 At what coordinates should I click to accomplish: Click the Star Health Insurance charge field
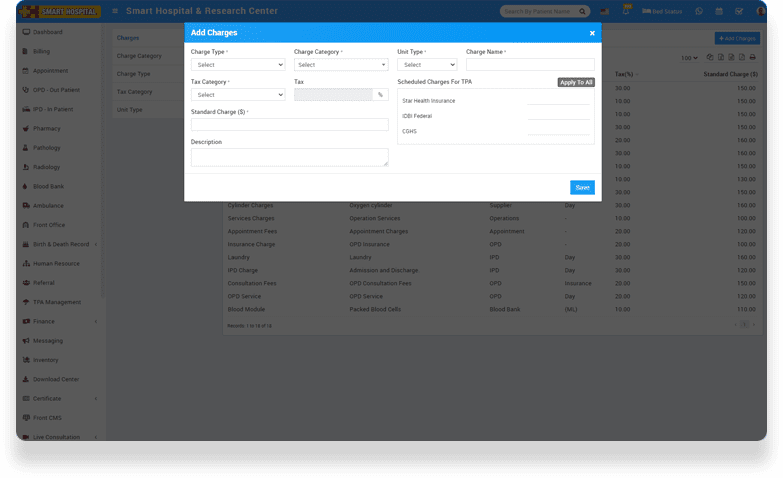(559, 101)
